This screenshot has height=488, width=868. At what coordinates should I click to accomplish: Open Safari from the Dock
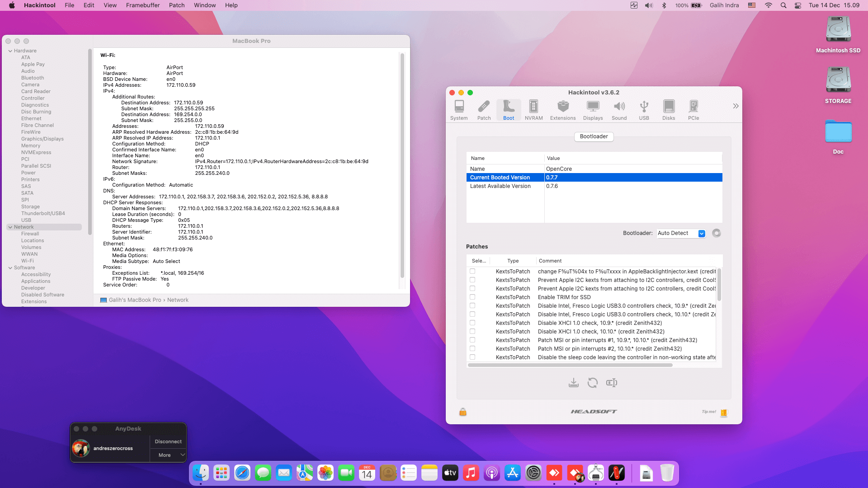[242, 473]
